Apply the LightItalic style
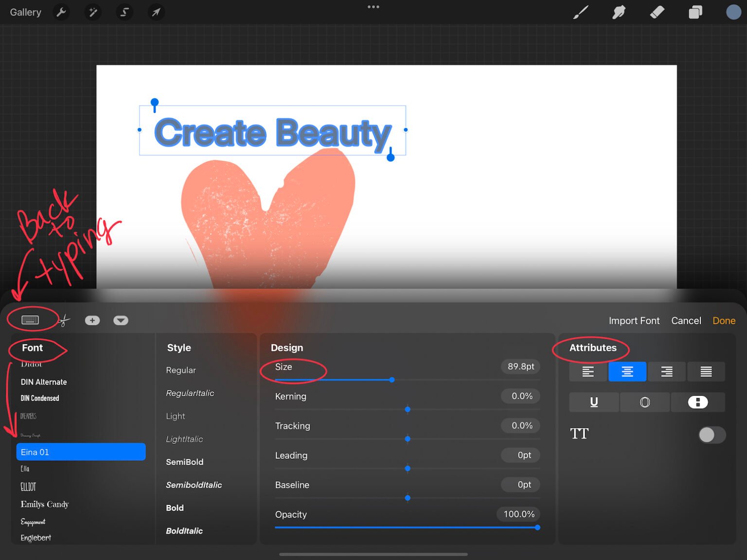Screen dimensions: 747x560 pos(184,439)
